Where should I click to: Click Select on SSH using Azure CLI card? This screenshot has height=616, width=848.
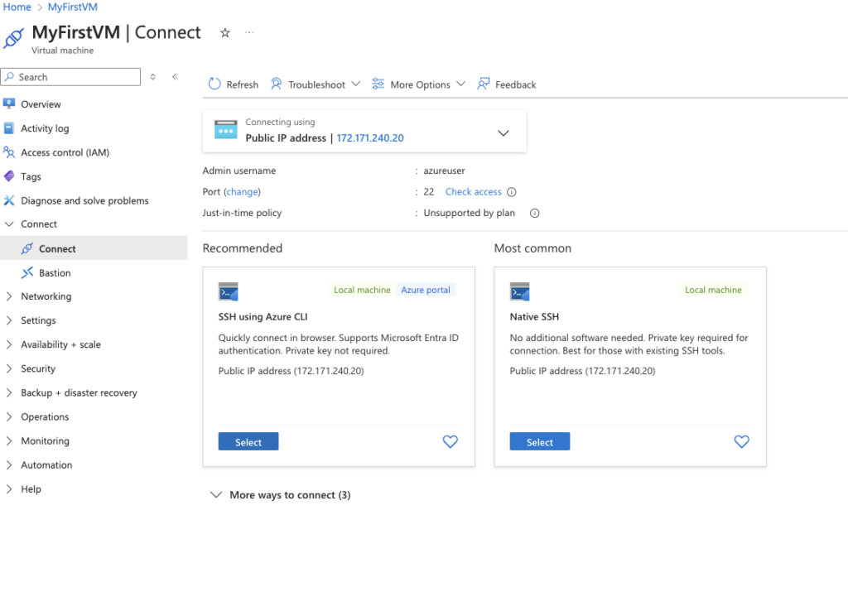point(248,442)
